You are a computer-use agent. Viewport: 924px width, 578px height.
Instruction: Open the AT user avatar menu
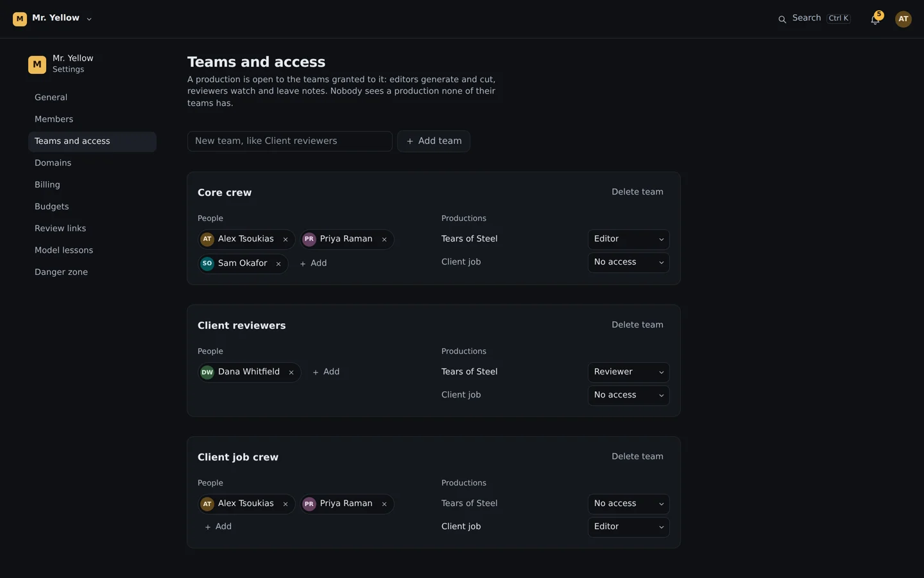(x=903, y=19)
